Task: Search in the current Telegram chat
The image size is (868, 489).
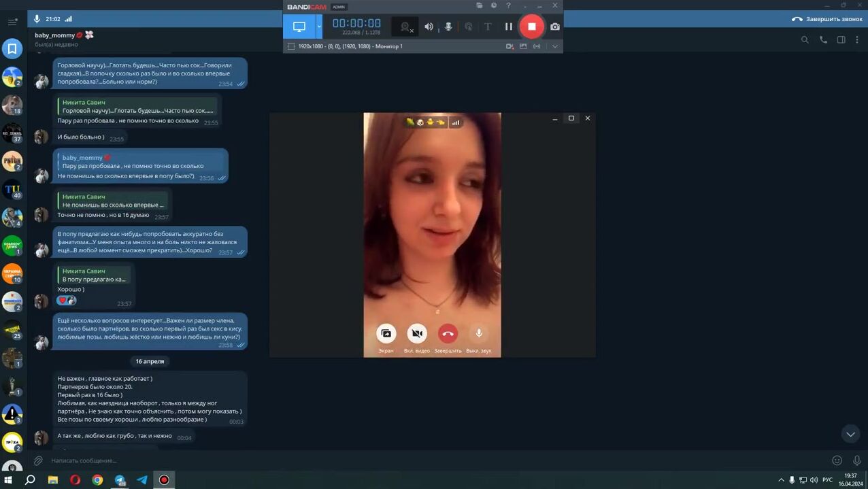Action: pyautogui.click(x=805, y=40)
